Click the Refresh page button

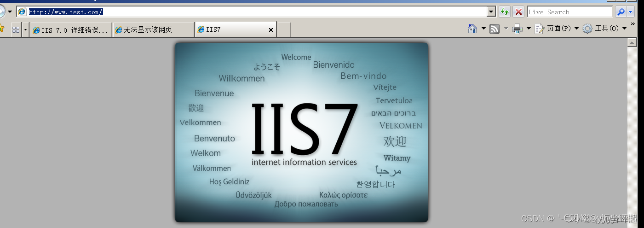(505, 12)
